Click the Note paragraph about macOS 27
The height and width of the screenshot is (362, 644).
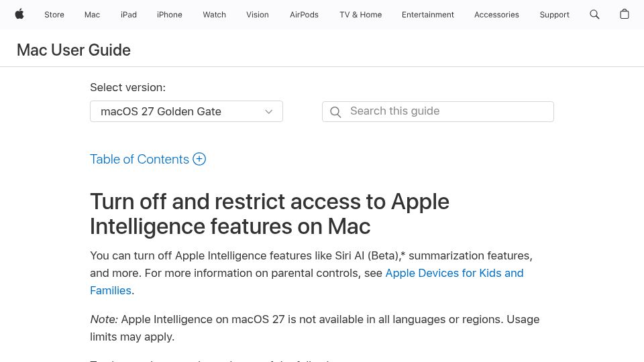tap(315, 328)
